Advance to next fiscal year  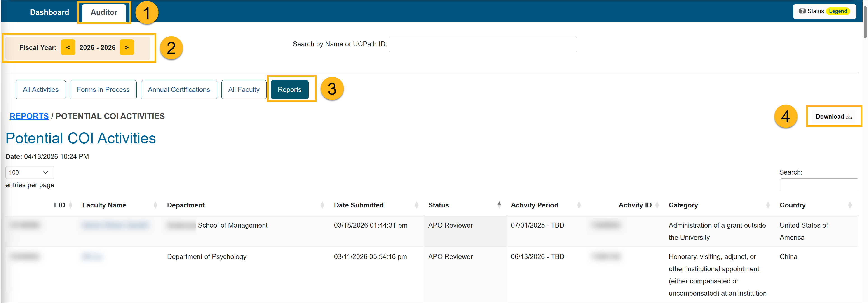(127, 47)
